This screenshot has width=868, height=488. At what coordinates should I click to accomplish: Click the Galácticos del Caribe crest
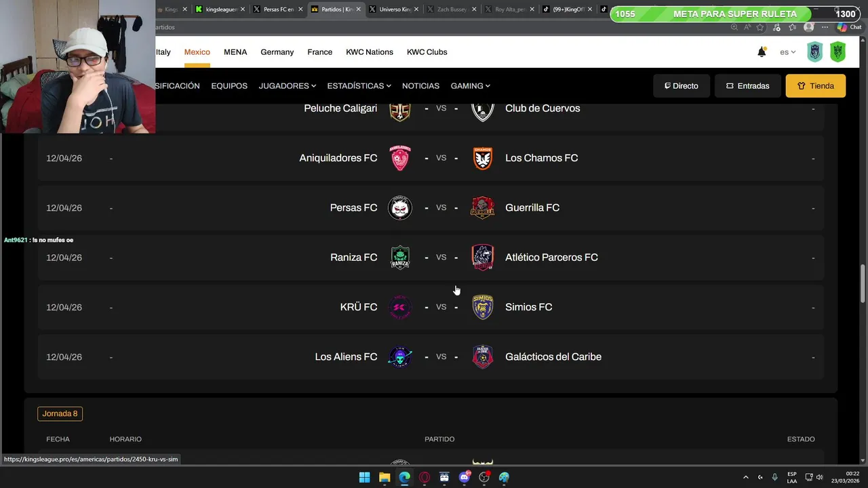tap(483, 357)
